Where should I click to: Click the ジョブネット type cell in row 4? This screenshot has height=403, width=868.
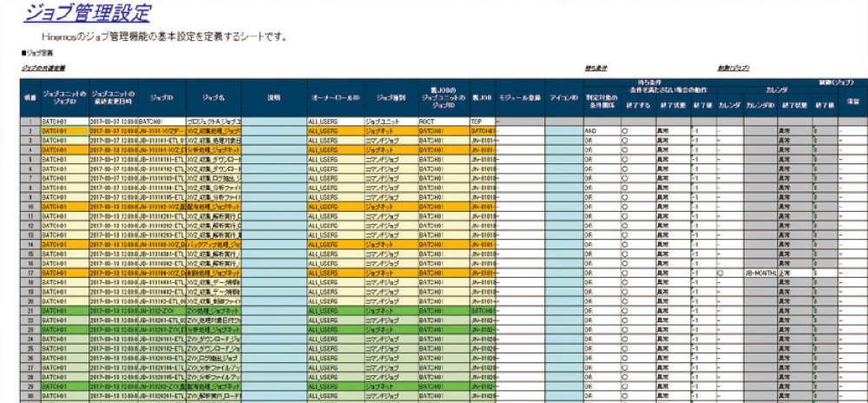pyautogui.click(x=390, y=150)
